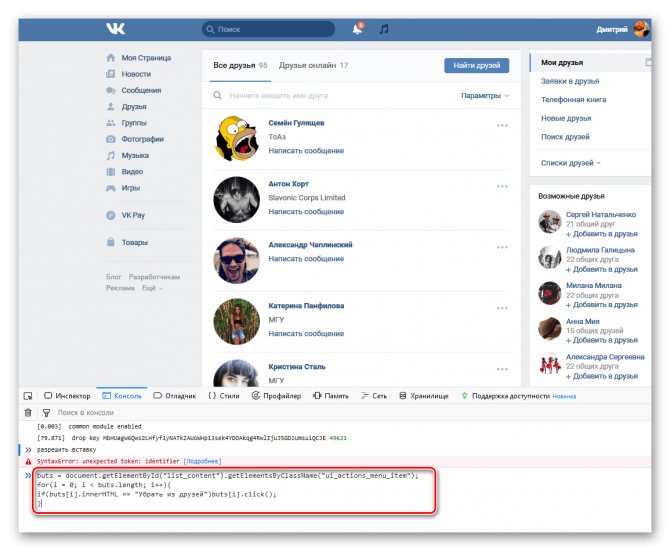Screen dimensions: 670x551
Task: Click the Сообщения sidebar bubble icon
Action: click(111, 90)
